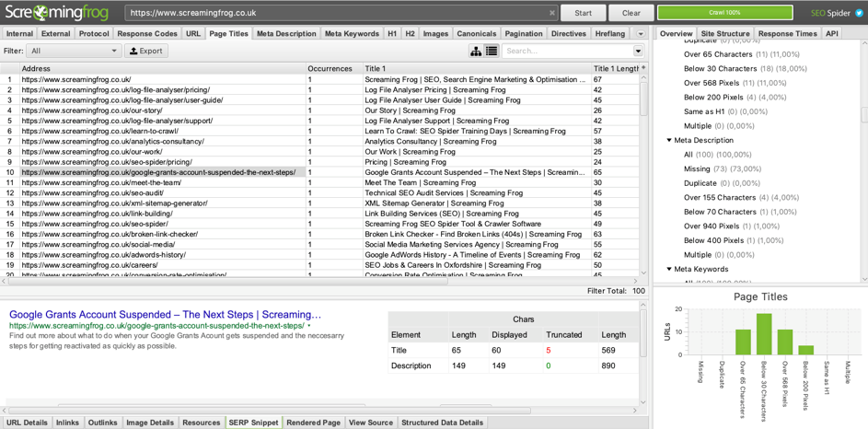The height and width of the screenshot is (429, 868).
Task: Select the row for /our-story/ address
Action: 319,110
